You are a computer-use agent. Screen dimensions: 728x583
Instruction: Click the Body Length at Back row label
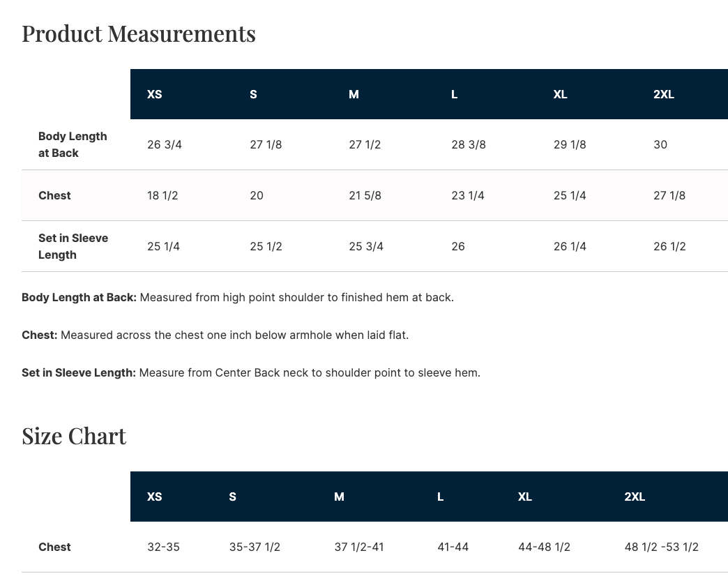coord(73,144)
